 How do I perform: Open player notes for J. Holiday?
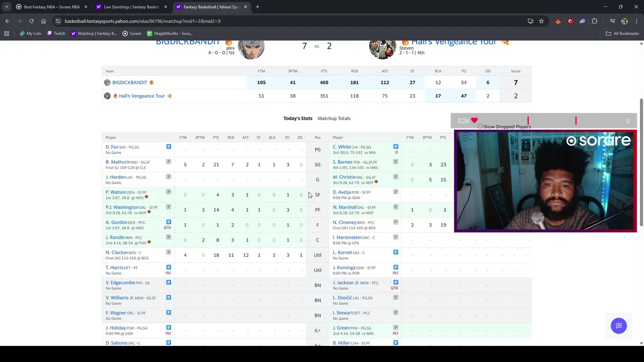pos(169,328)
